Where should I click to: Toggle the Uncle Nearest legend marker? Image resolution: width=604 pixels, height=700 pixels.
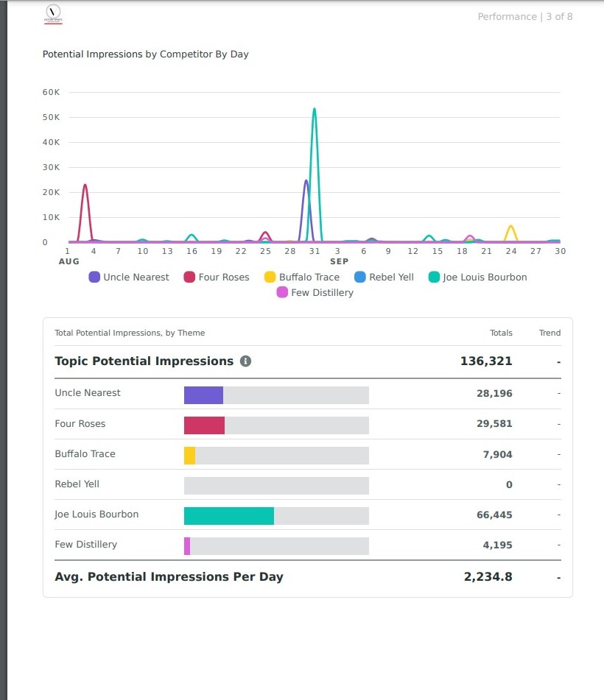tap(94, 277)
